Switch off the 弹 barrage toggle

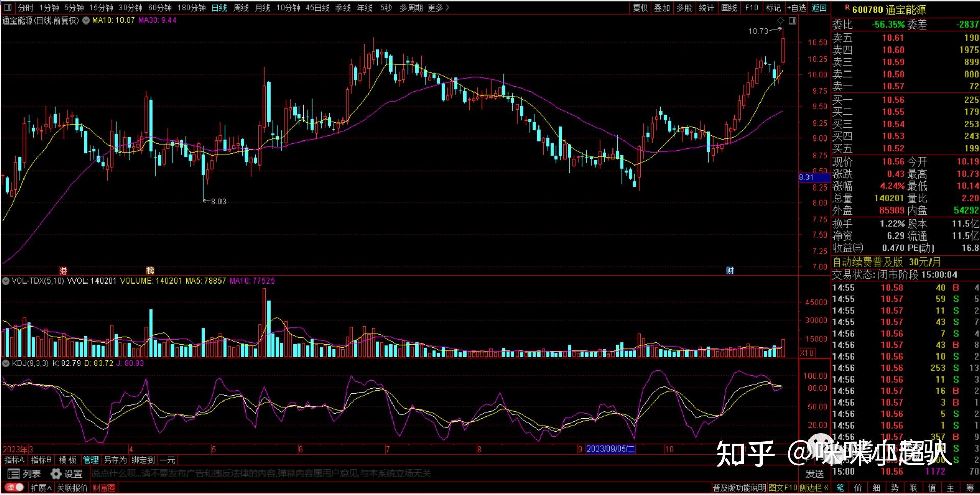click(x=14, y=487)
